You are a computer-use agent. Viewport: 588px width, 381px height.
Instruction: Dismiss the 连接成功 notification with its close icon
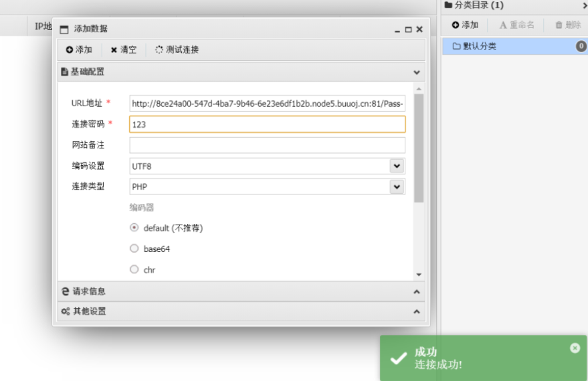[575, 348]
